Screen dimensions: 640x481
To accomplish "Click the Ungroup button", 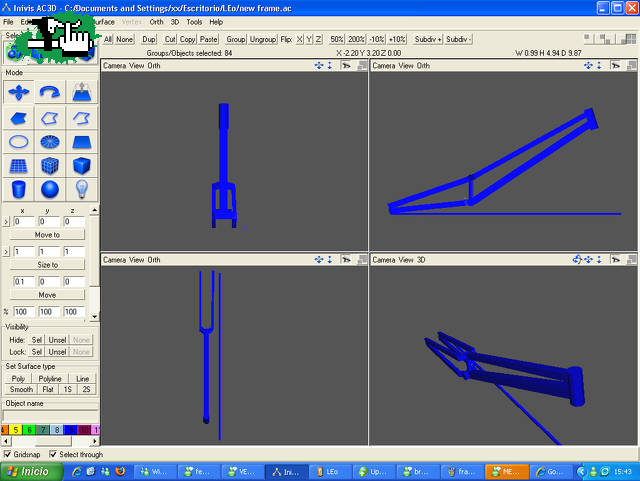I will 263,39.
